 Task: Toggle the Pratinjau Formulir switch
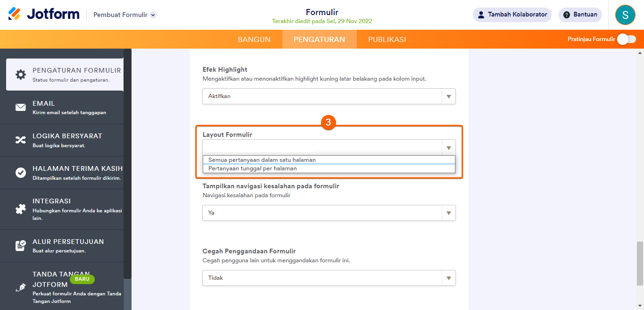click(x=626, y=39)
